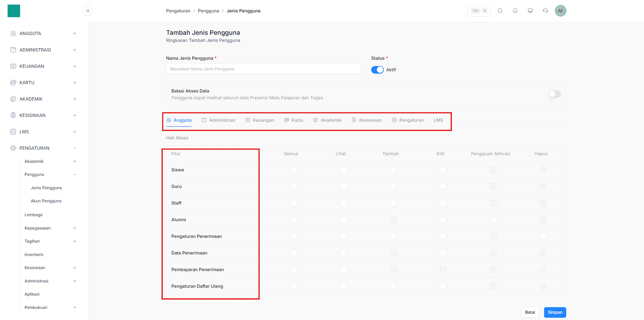Click the AKADEMIK sidebar icon

tap(13, 99)
